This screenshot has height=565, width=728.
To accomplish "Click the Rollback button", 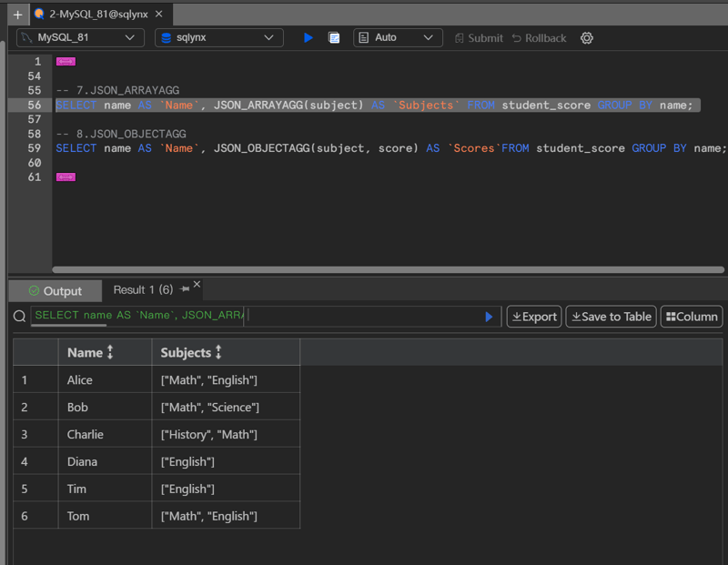I will (539, 38).
